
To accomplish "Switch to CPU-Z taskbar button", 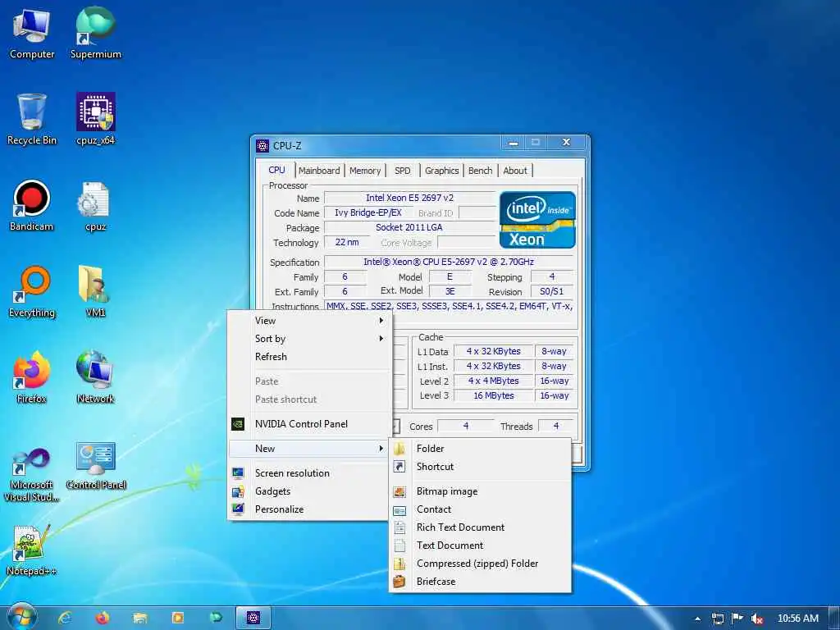I will tap(253, 618).
